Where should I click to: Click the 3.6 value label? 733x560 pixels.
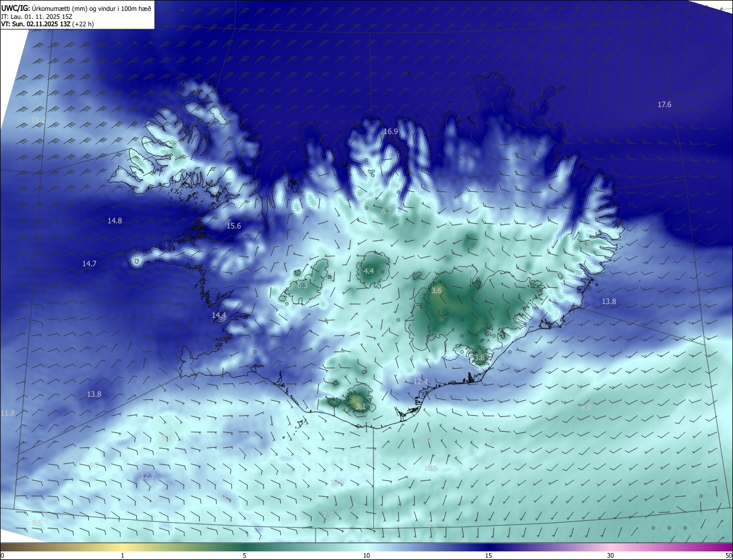pos(436,291)
